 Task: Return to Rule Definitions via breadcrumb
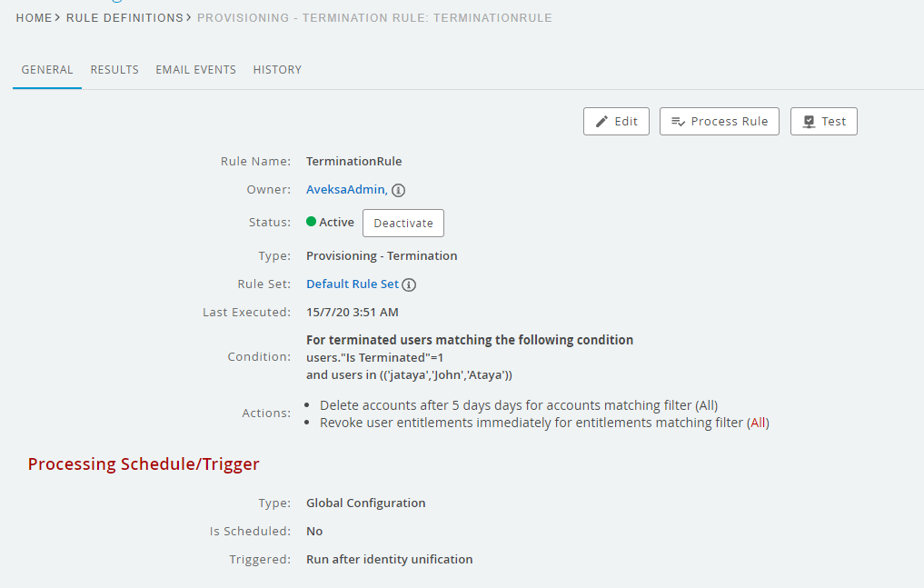(124, 18)
